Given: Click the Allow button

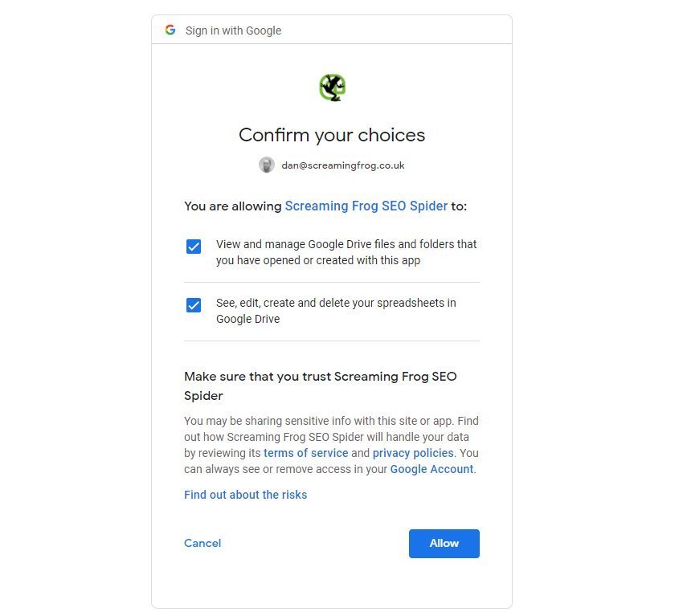Looking at the screenshot, I should (x=444, y=544).
